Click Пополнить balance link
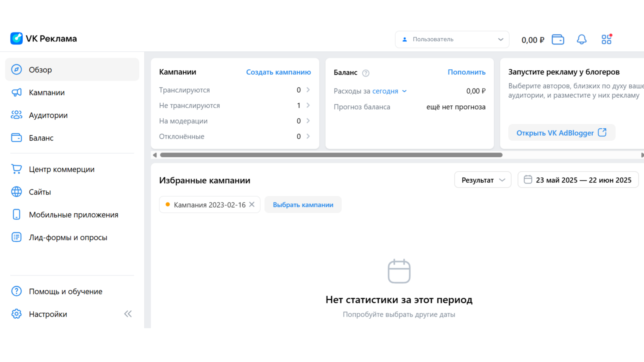 (x=467, y=72)
